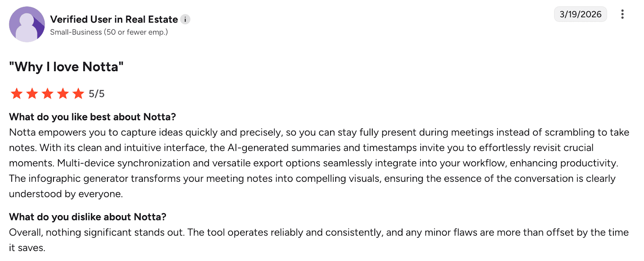Click the "Multi-device synchronization" sentence

pyautogui.click(x=337, y=163)
